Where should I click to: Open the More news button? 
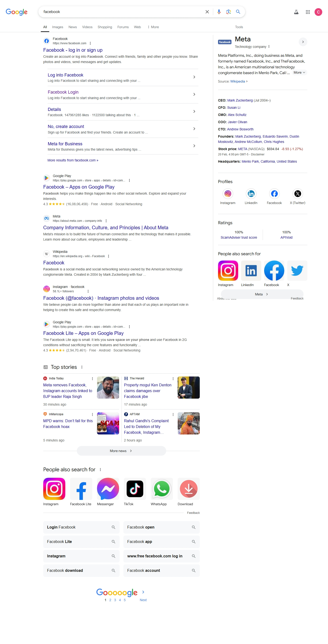pyautogui.click(x=121, y=451)
